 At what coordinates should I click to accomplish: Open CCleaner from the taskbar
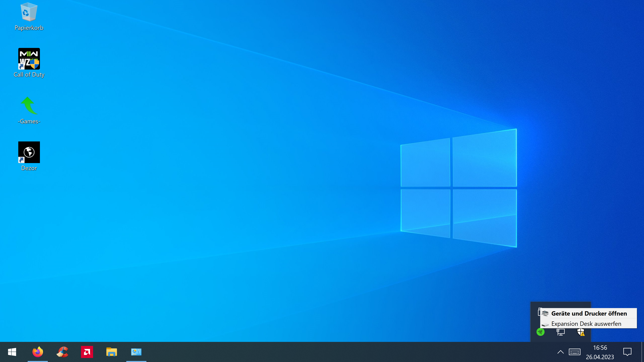coord(62,352)
